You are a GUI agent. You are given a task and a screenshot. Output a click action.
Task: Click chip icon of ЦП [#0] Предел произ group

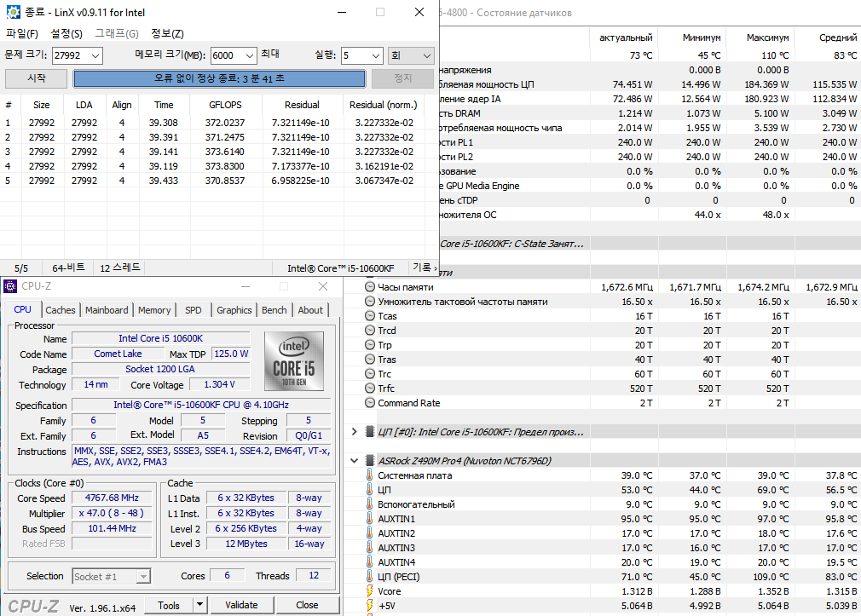click(x=370, y=431)
